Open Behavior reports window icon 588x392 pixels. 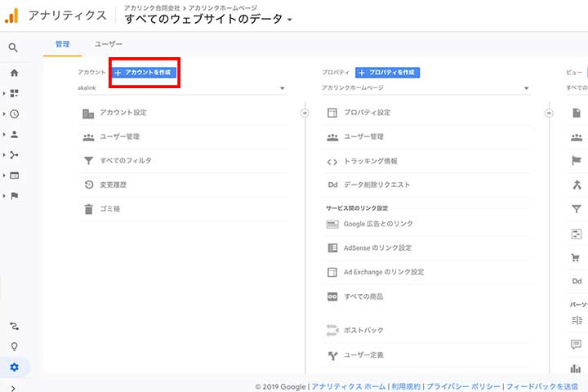tap(14, 176)
